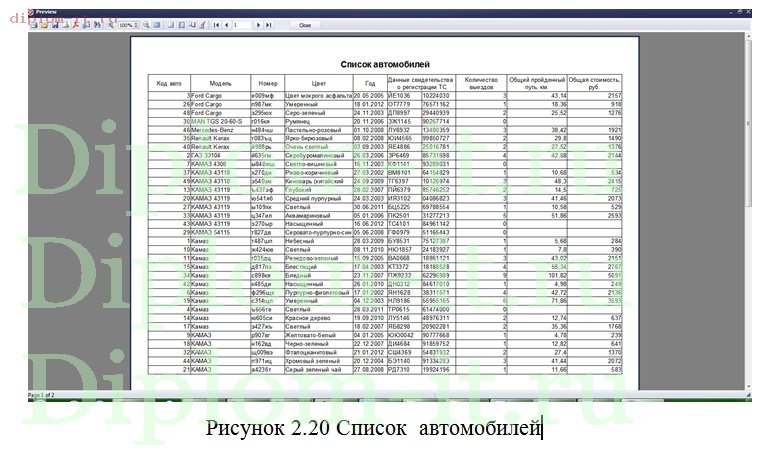The width and height of the screenshot is (763, 455).
Task: Open the 100% zoom combo box
Action: click(128, 25)
